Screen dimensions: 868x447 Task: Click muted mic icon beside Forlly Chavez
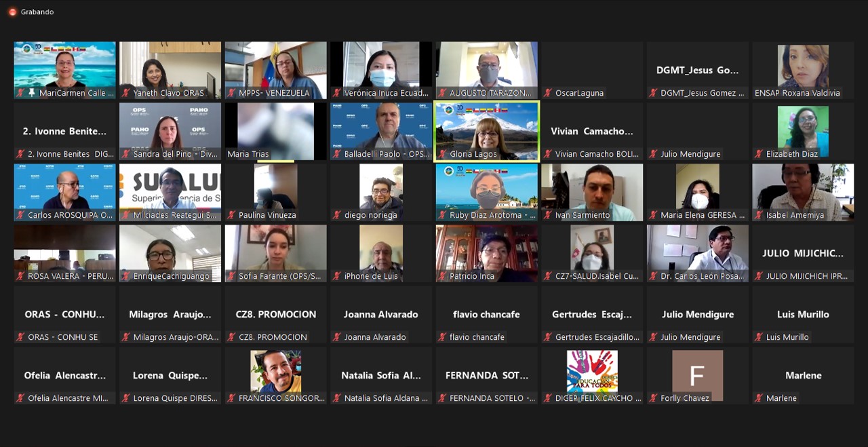[652, 398]
